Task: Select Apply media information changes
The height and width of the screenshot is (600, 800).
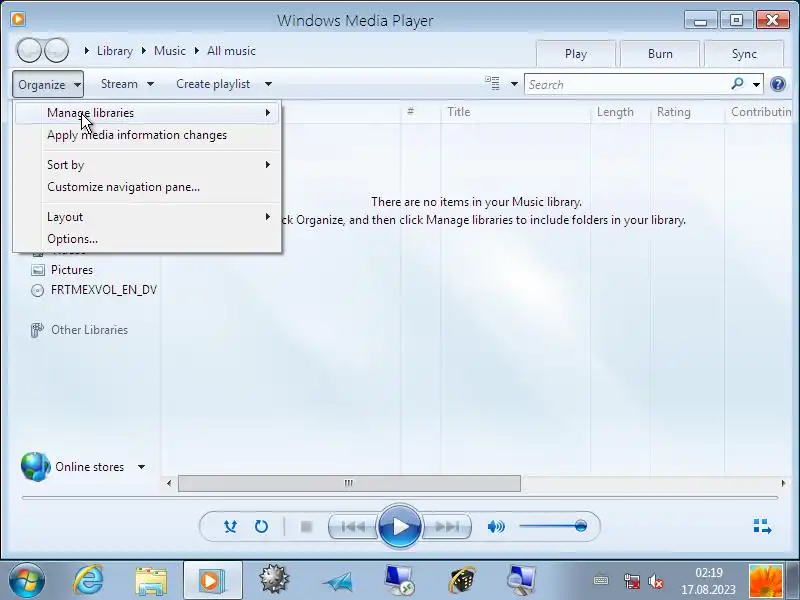Action: (147, 135)
